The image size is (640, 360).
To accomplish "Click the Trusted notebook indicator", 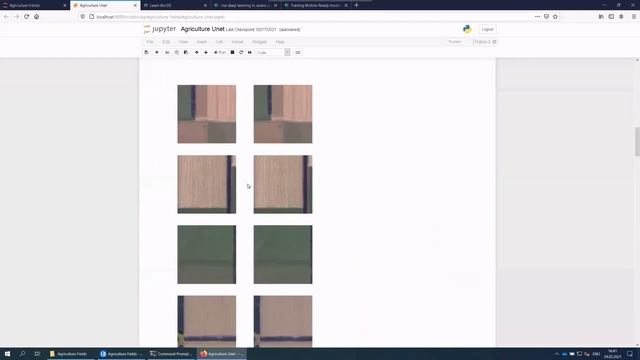I will click(x=454, y=42).
